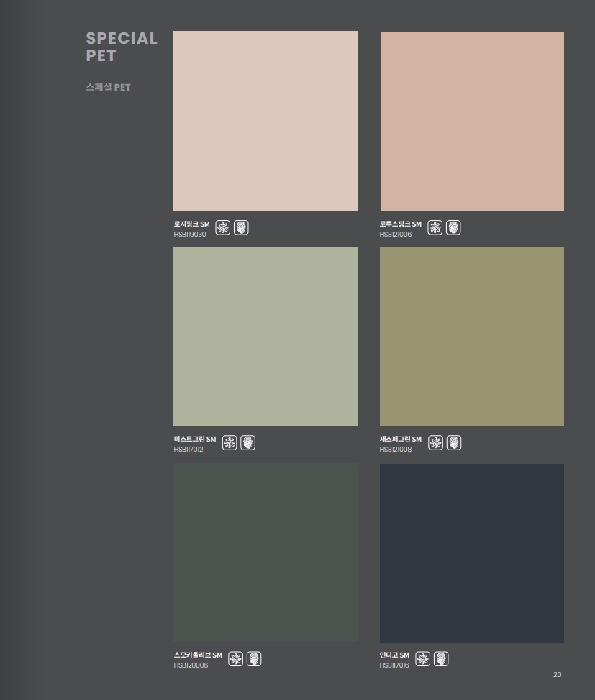
Task: Click the page number 20
Action: tap(557, 675)
